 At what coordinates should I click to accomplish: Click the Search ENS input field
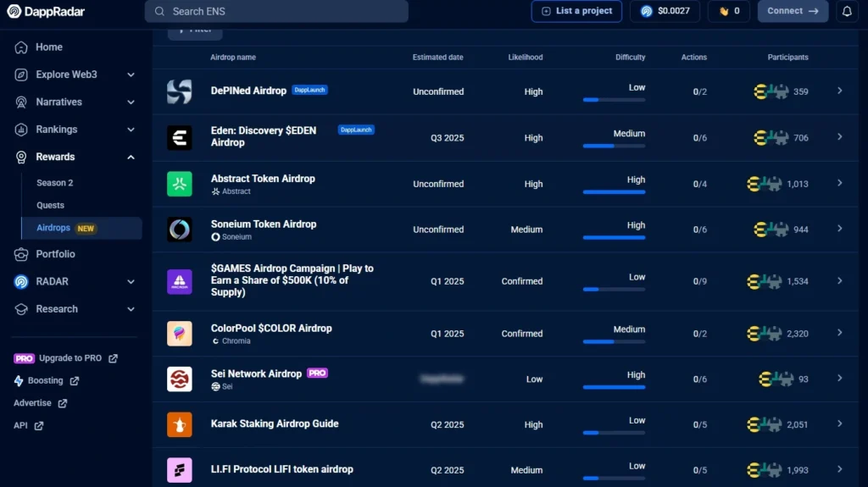(276, 11)
